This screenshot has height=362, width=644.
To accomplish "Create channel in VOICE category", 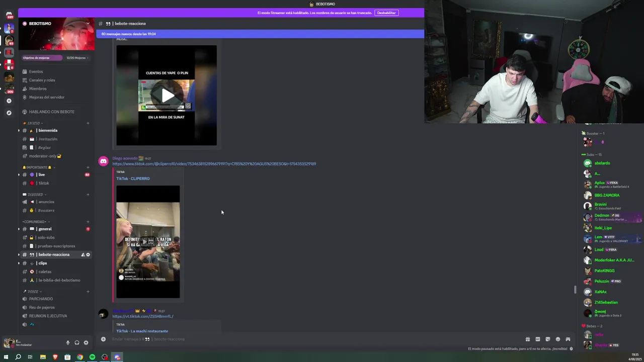I will (88, 292).
